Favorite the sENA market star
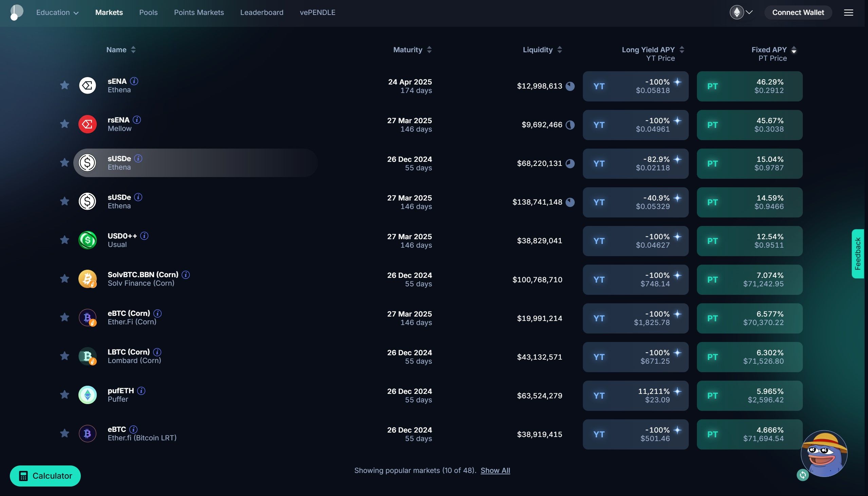Image resolution: width=868 pixels, height=496 pixels. click(x=64, y=85)
